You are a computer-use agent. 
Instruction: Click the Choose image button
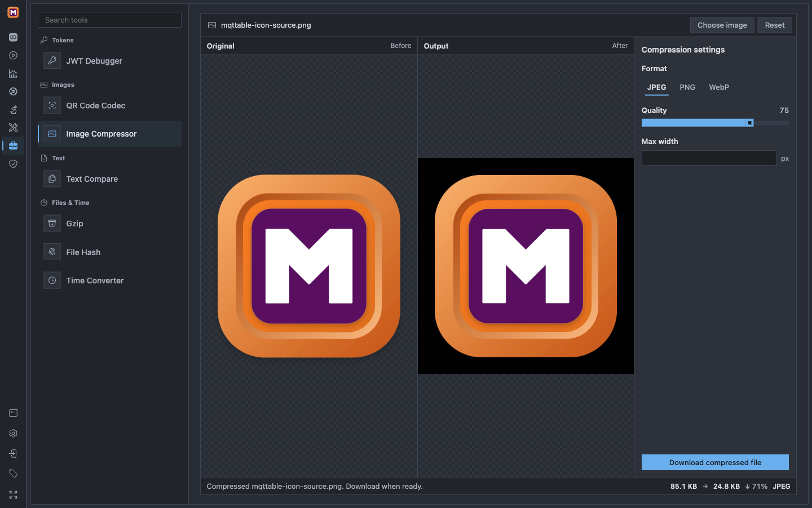722,25
